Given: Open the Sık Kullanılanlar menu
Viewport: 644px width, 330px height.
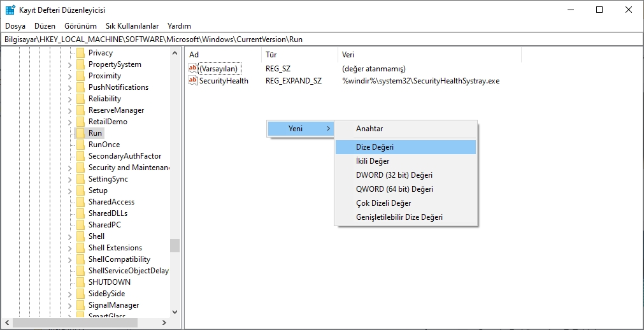Looking at the screenshot, I should click(132, 26).
